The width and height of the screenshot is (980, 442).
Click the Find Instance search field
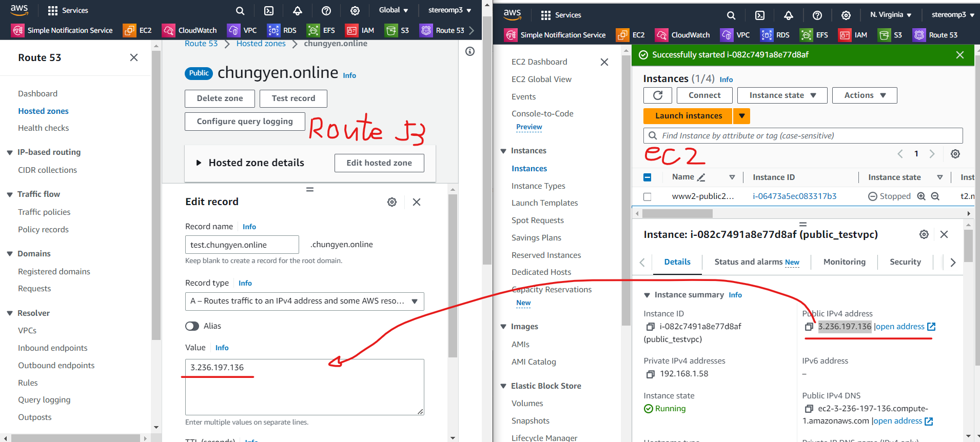(803, 136)
